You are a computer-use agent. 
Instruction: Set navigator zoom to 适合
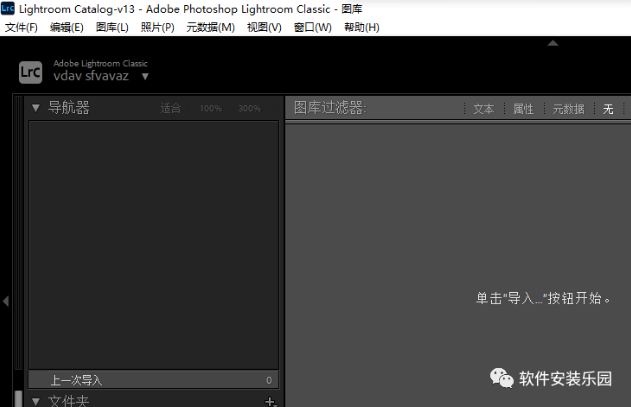pos(171,108)
